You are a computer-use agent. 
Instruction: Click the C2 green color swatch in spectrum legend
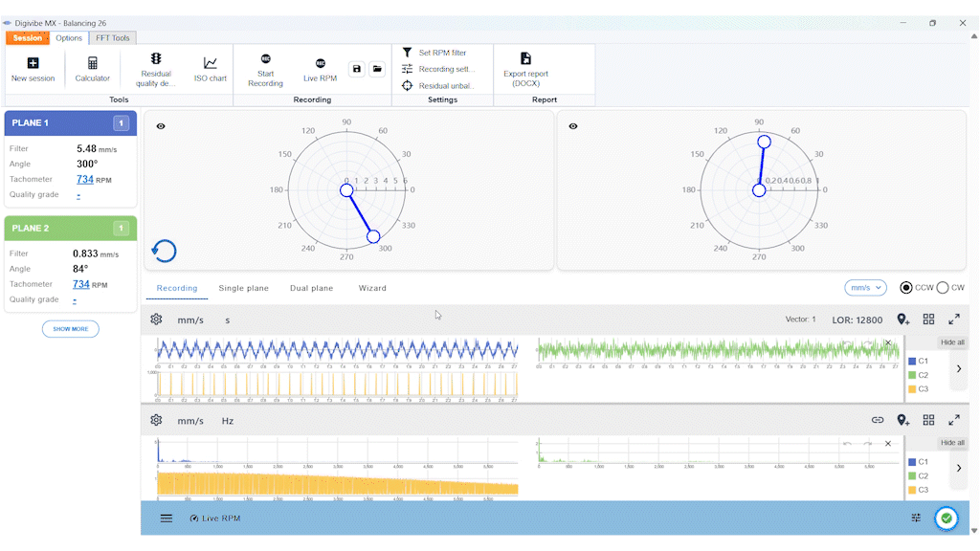[912, 475]
